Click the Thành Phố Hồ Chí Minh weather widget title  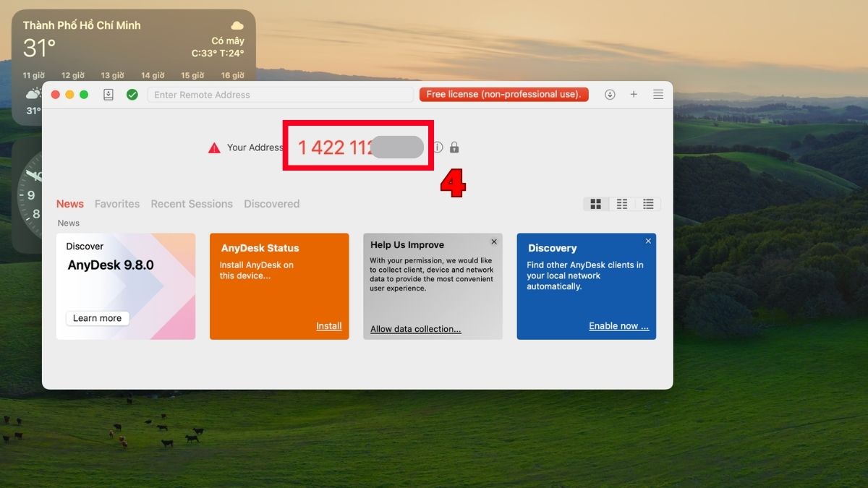coord(82,25)
